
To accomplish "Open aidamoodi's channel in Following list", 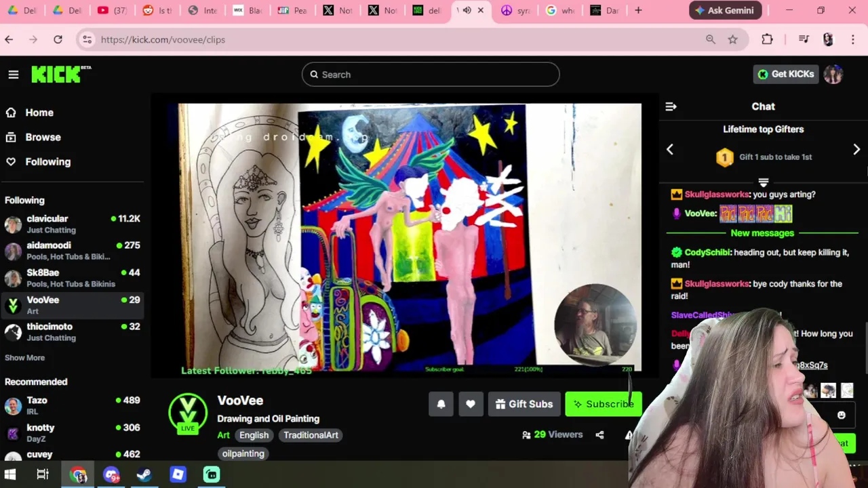I will pos(72,251).
